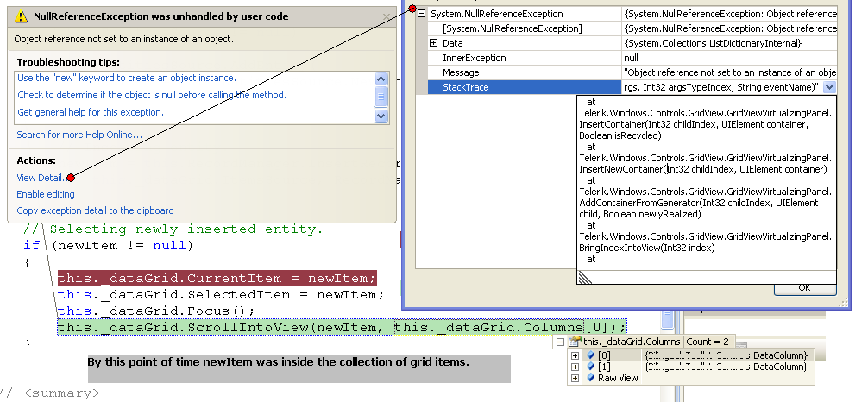The width and height of the screenshot is (868, 402).
Task: Click the this._dataGrid.Focus() line
Action: (x=156, y=311)
